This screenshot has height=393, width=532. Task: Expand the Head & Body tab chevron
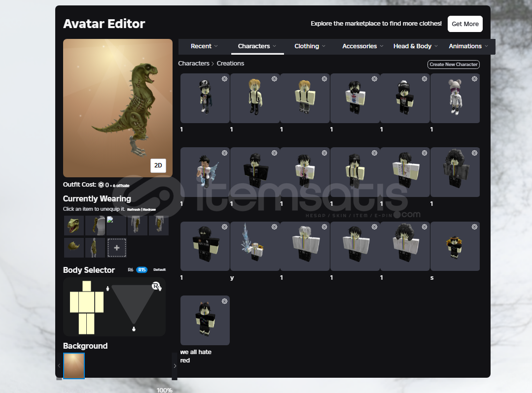[436, 46]
